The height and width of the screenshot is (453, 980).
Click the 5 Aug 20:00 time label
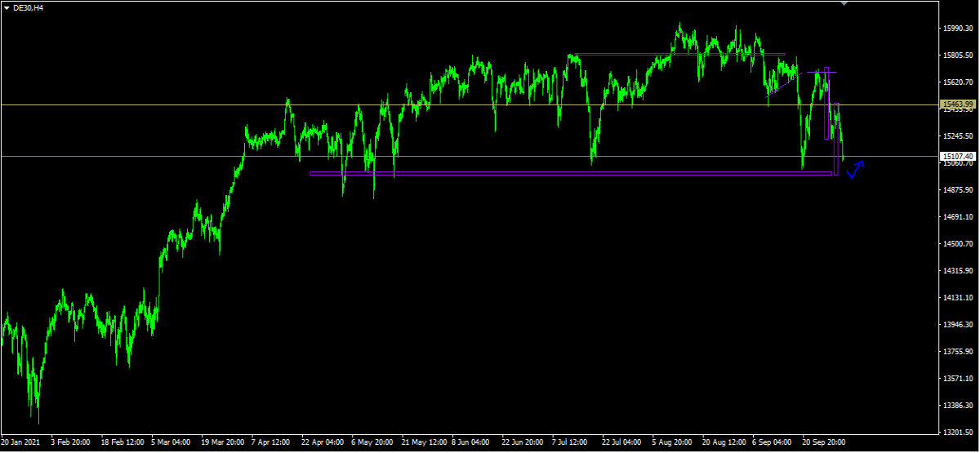pyautogui.click(x=673, y=442)
